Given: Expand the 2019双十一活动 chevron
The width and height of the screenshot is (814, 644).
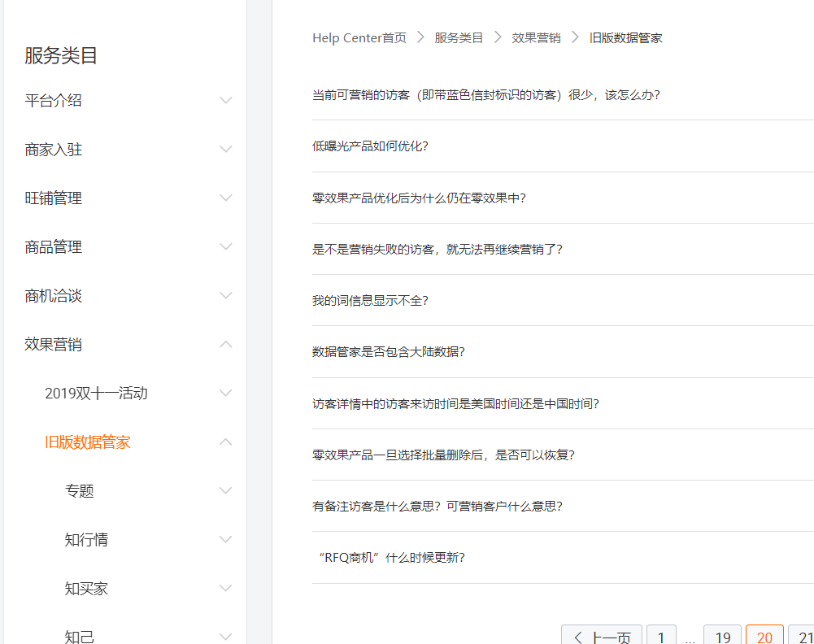Looking at the screenshot, I should click(226, 394).
